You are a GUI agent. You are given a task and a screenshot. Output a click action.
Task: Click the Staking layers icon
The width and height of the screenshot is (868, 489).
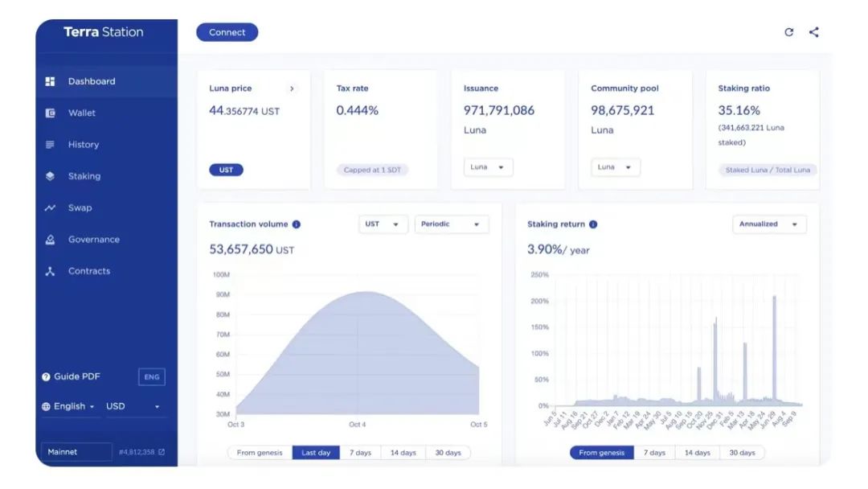click(50, 176)
